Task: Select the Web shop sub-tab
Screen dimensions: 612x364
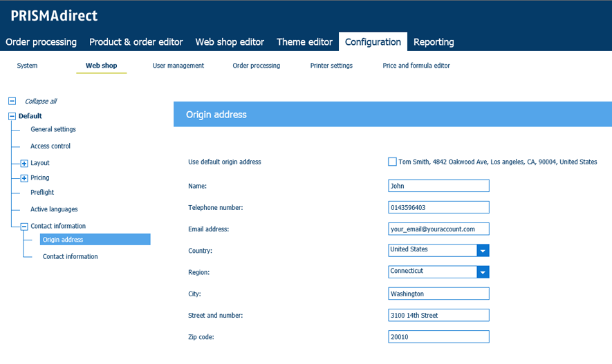Action: (101, 66)
